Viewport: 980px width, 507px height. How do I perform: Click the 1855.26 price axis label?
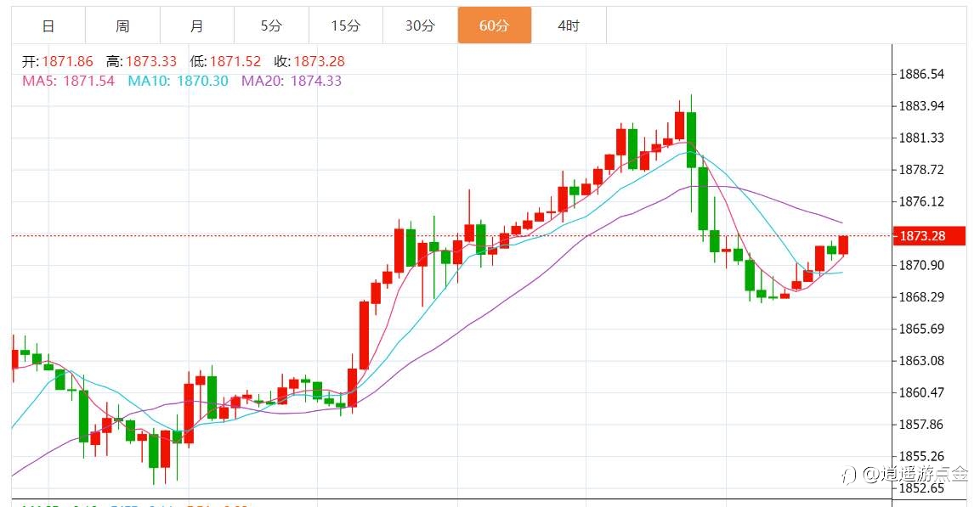921,456
